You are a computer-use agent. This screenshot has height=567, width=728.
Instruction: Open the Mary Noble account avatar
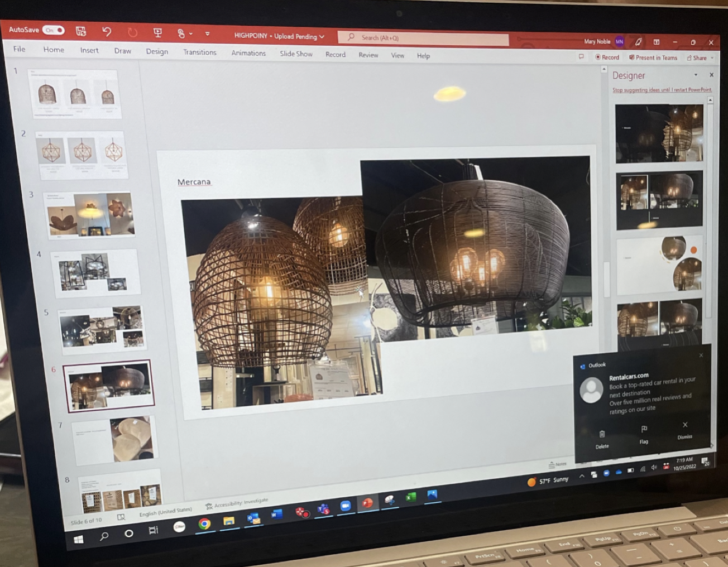[619, 41]
